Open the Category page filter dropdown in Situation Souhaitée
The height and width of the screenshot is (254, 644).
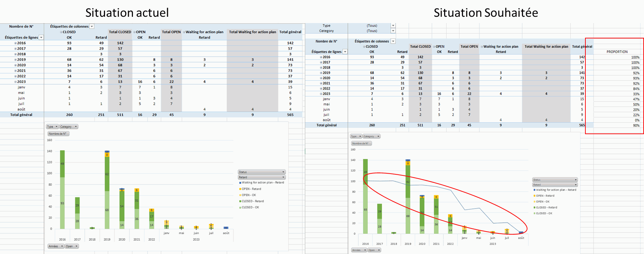pos(393,31)
